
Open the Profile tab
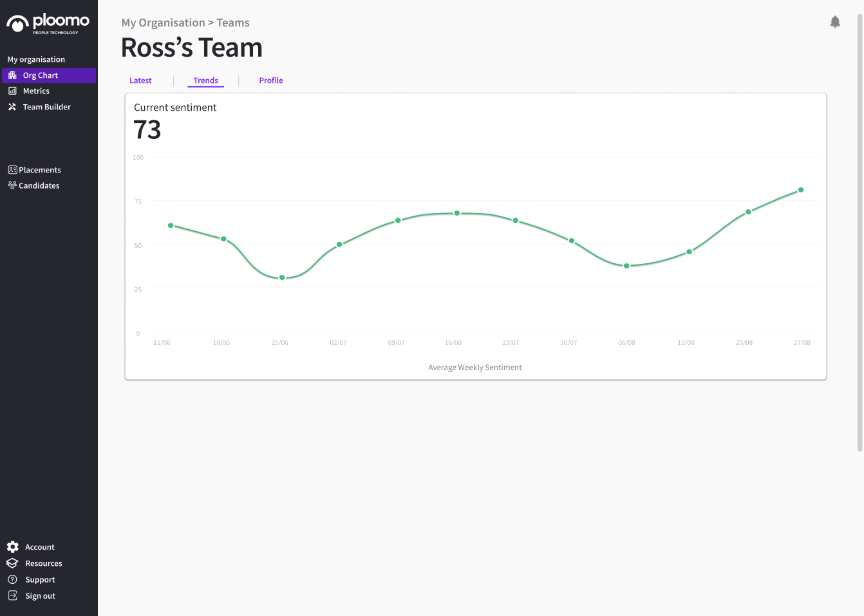click(271, 80)
